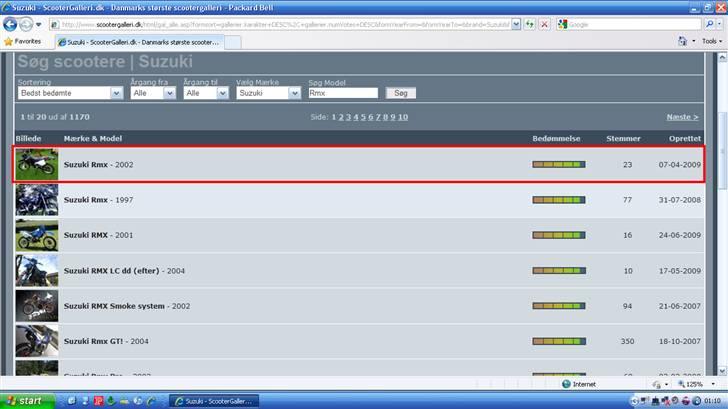This screenshot has width=728, height=409.
Task: Click the Søg Model text field
Action: click(x=342, y=93)
